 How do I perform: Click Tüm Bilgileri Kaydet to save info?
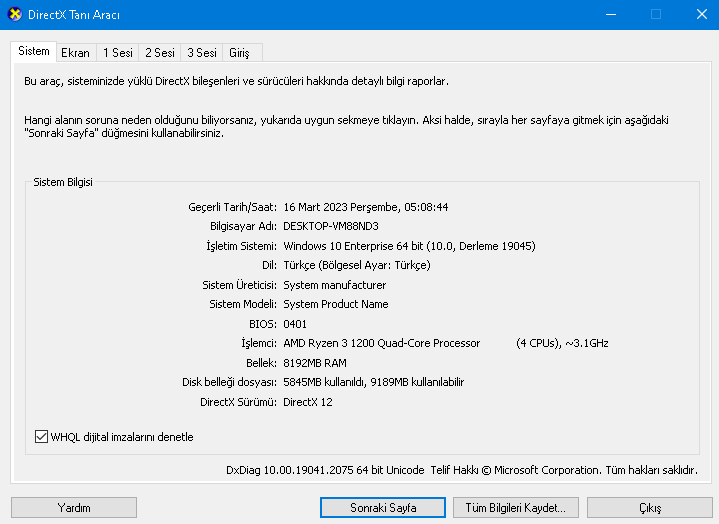pyautogui.click(x=515, y=508)
